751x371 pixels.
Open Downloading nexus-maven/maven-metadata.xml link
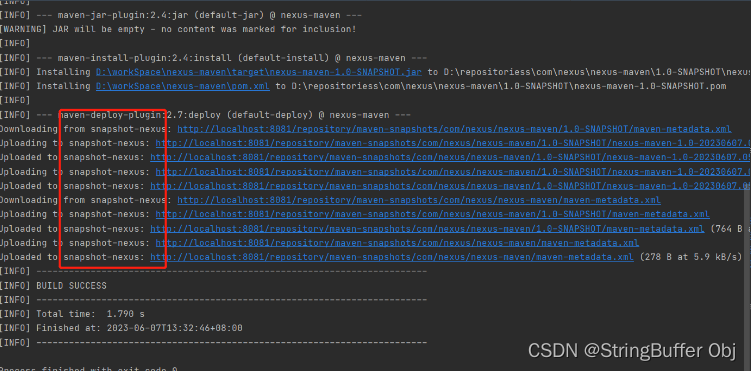click(419, 200)
